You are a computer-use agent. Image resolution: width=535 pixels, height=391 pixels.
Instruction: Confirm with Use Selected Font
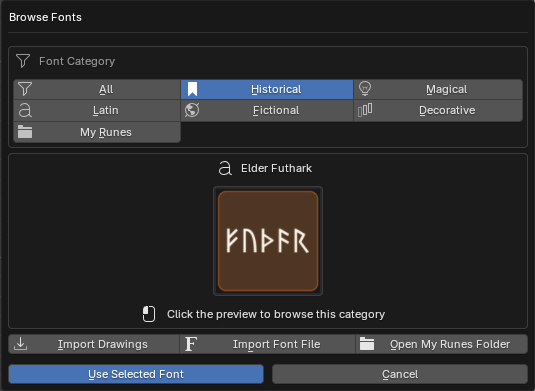coord(136,374)
